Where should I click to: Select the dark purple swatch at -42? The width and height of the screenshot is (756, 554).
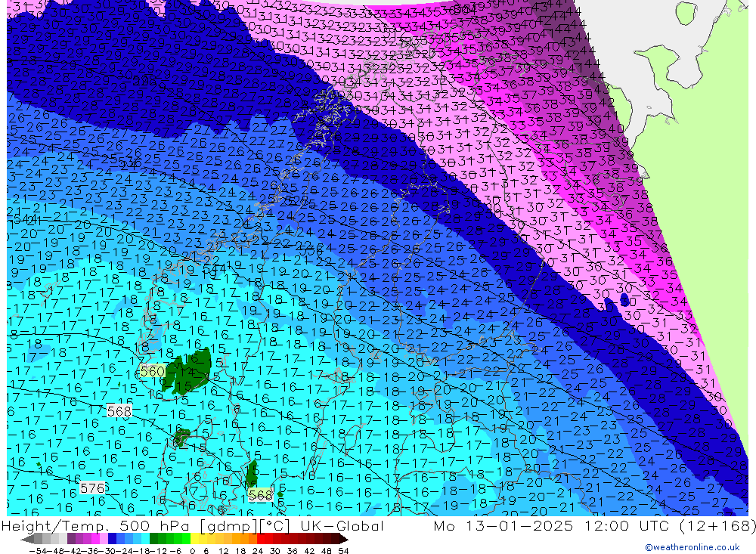point(71,538)
